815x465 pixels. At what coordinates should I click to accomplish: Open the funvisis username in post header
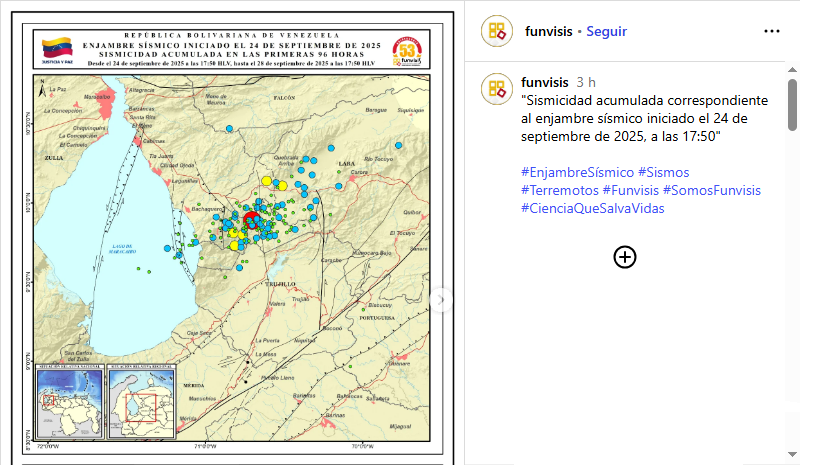click(548, 31)
